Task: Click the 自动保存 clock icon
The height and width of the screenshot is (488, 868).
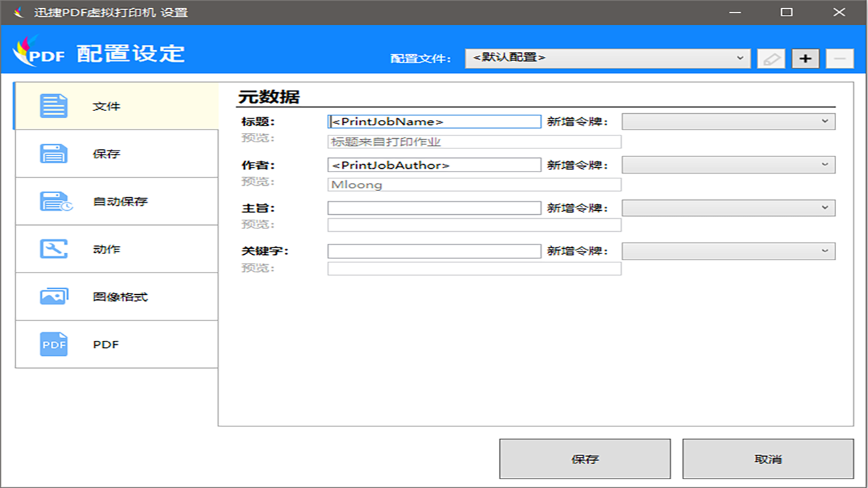Action: coord(54,201)
